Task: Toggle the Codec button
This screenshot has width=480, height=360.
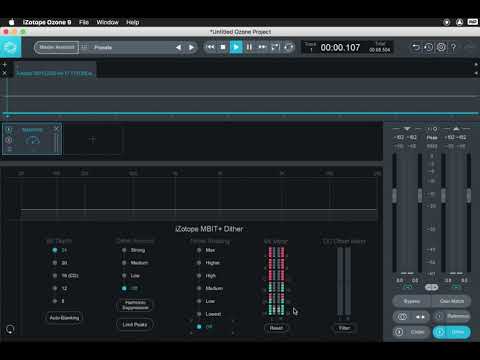Action: [412, 332]
